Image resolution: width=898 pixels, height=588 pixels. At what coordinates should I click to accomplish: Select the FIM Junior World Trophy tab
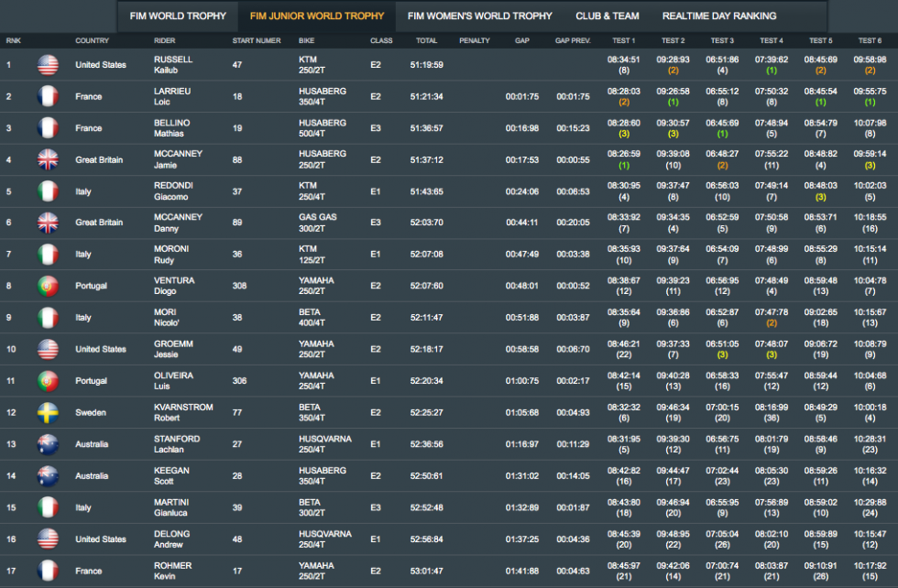point(317,16)
